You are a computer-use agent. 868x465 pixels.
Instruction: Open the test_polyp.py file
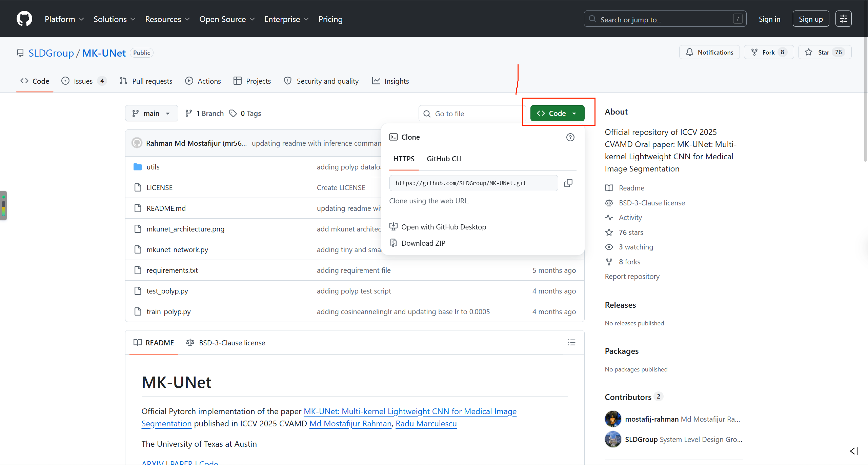point(167,291)
